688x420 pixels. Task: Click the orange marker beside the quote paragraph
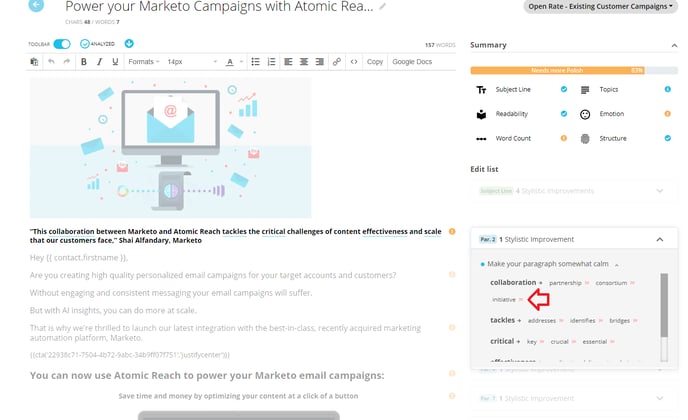pyautogui.click(x=452, y=231)
